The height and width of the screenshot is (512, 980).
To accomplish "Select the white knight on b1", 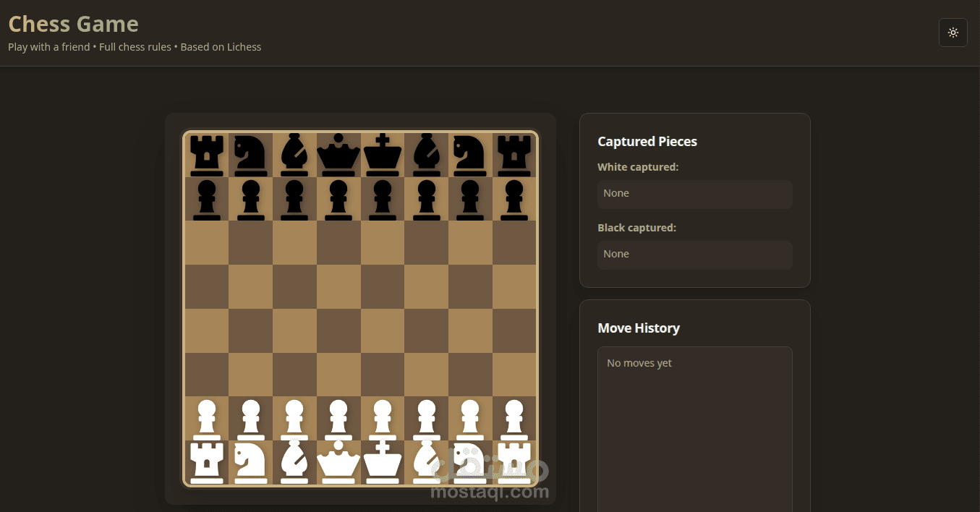I will [251, 463].
